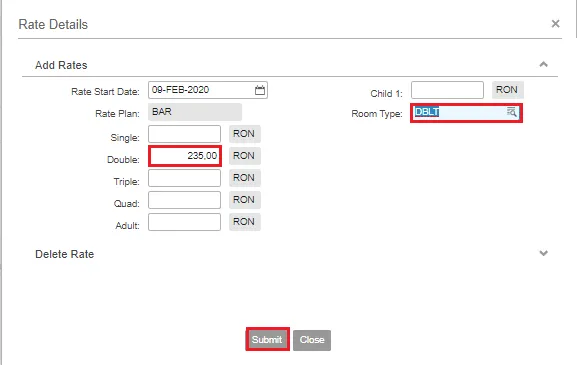577x365 pixels.
Task: Click the Single label
Action: [125, 138]
